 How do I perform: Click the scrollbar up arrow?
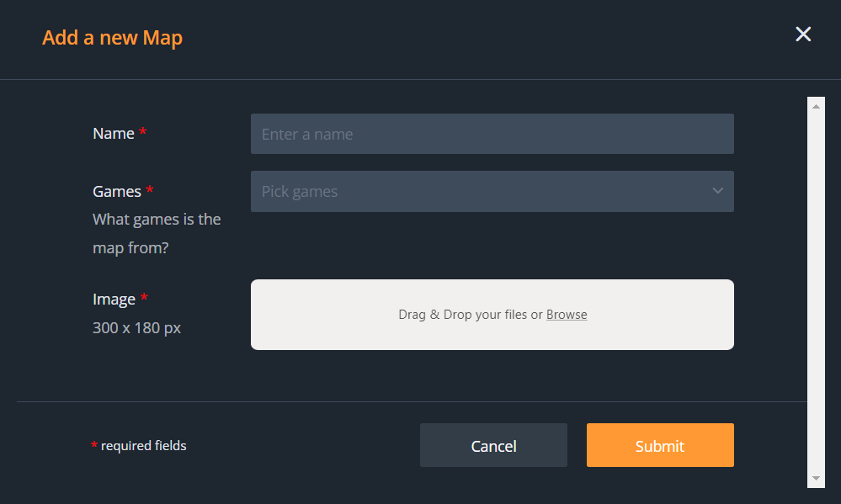click(x=816, y=107)
